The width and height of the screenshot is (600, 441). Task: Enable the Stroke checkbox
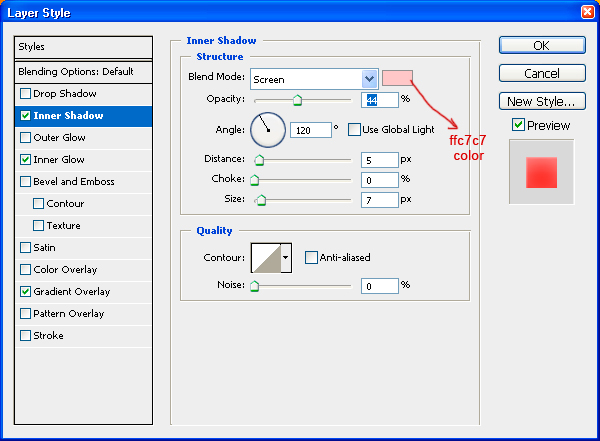(x=25, y=336)
